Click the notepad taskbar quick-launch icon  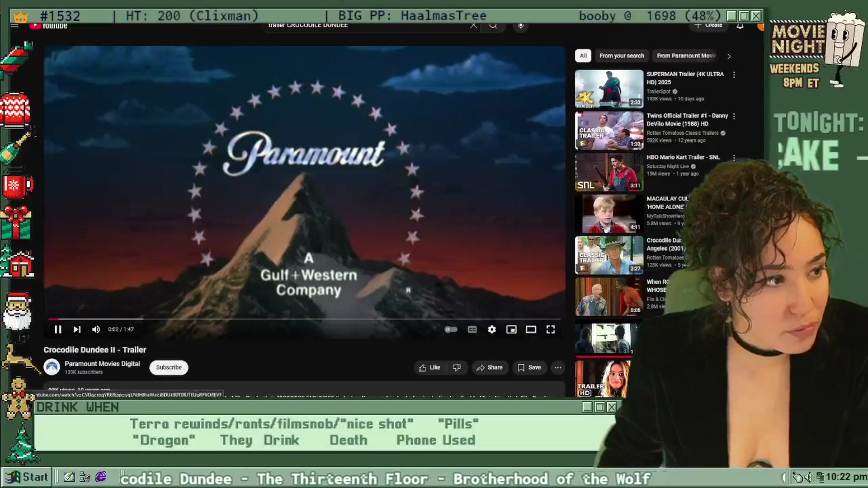click(69, 477)
